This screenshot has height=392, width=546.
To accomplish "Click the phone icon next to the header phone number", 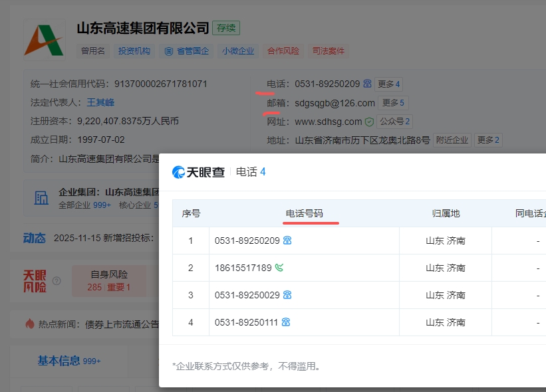I will click(x=367, y=84).
